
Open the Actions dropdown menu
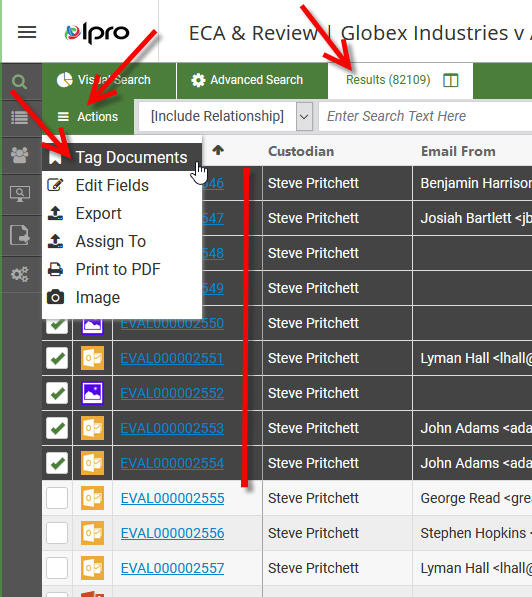(88, 117)
